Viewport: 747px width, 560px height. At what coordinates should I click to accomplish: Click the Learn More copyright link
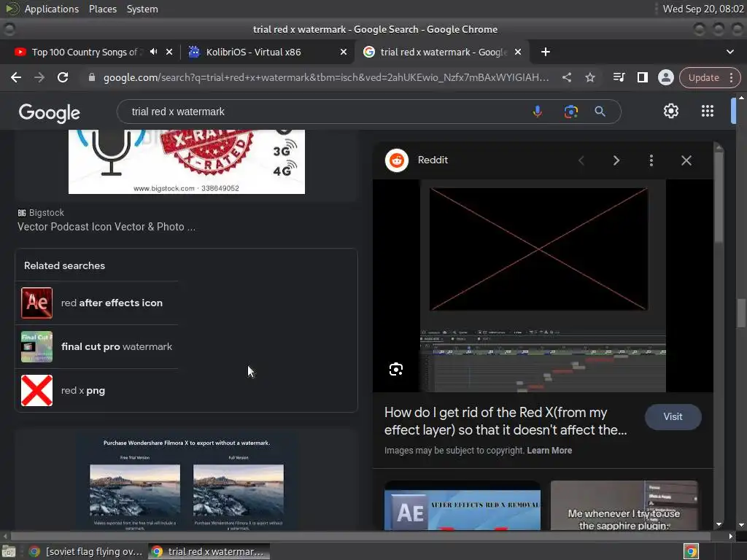tap(549, 451)
